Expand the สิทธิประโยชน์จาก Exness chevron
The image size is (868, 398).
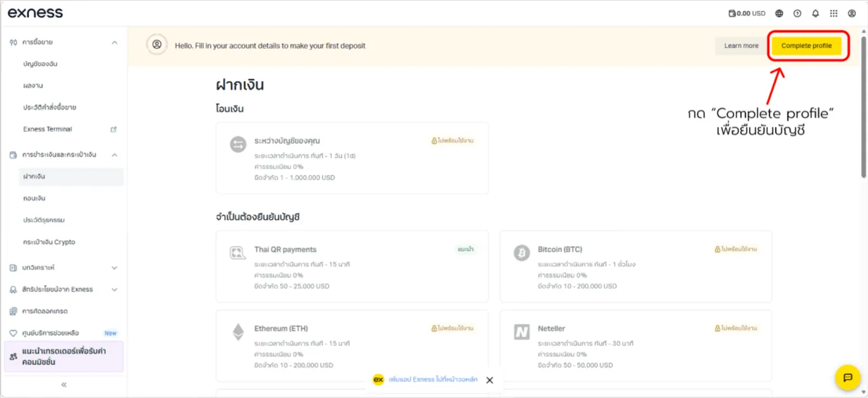click(x=114, y=290)
